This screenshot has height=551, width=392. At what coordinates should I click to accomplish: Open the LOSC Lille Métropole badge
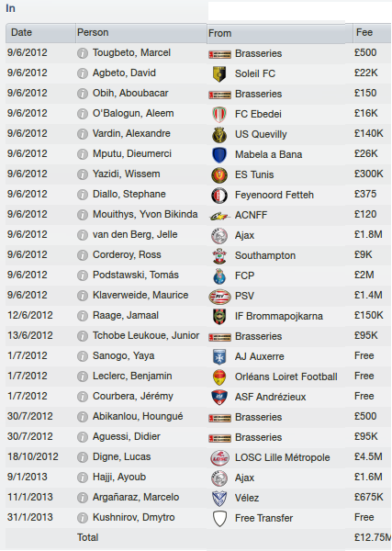(219, 458)
